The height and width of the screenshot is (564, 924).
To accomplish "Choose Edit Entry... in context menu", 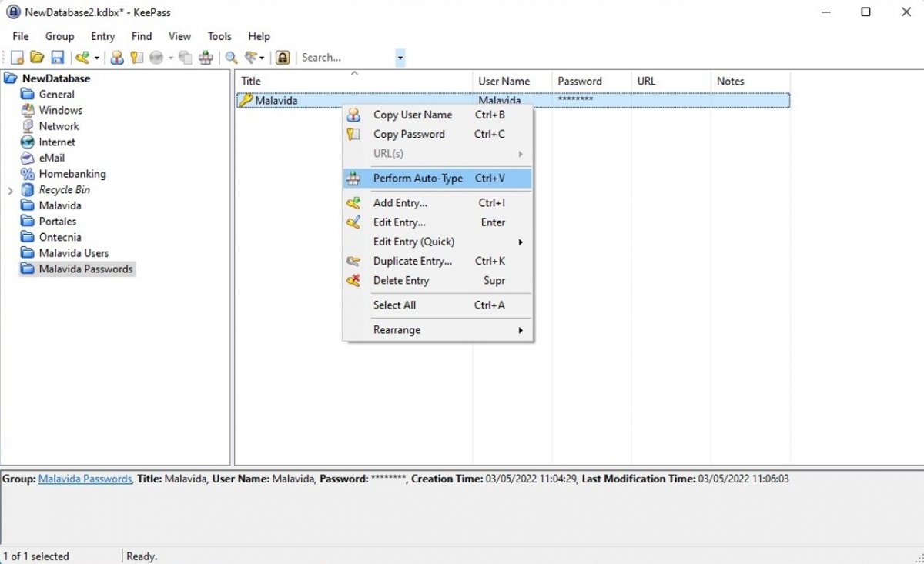I will click(437, 222).
